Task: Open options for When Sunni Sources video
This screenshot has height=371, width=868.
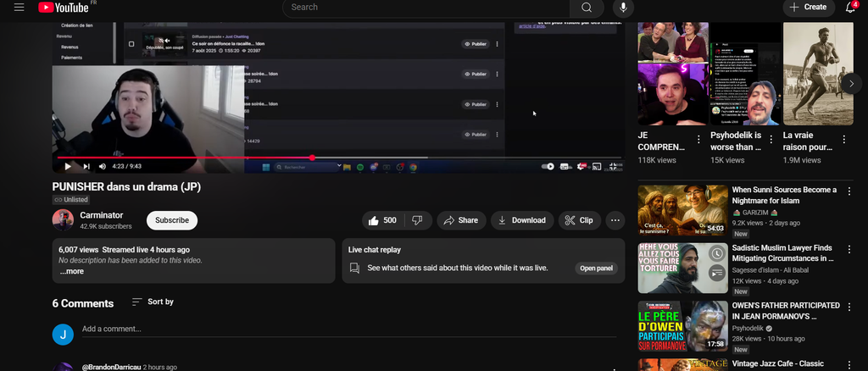Action: click(849, 191)
